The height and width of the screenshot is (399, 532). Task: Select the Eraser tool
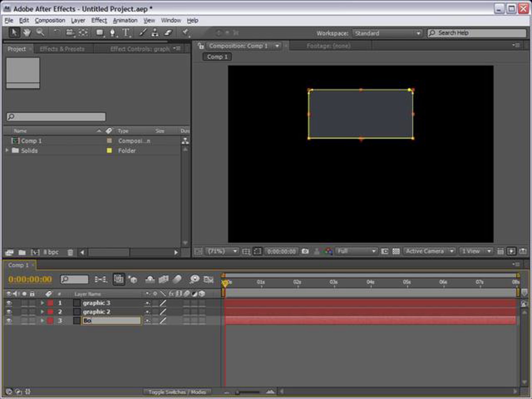click(x=168, y=33)
